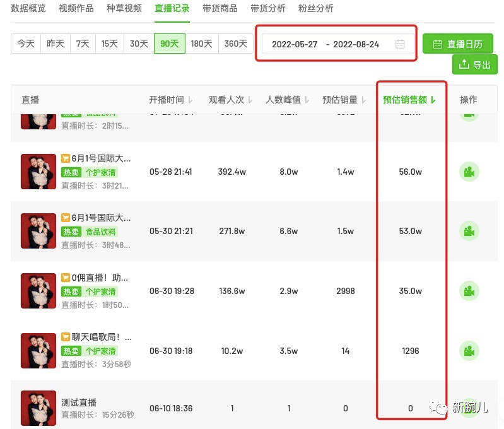504x429 pixels.
Task: Open video icon for the 1296 sales livestream
Action: tap(469, 351)
